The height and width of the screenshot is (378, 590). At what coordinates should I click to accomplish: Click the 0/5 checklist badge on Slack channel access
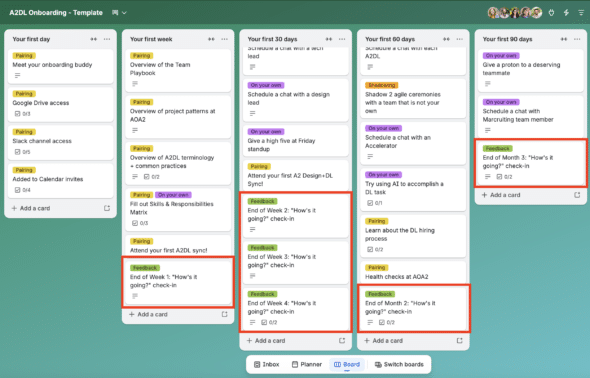click(x=23, y=152)
